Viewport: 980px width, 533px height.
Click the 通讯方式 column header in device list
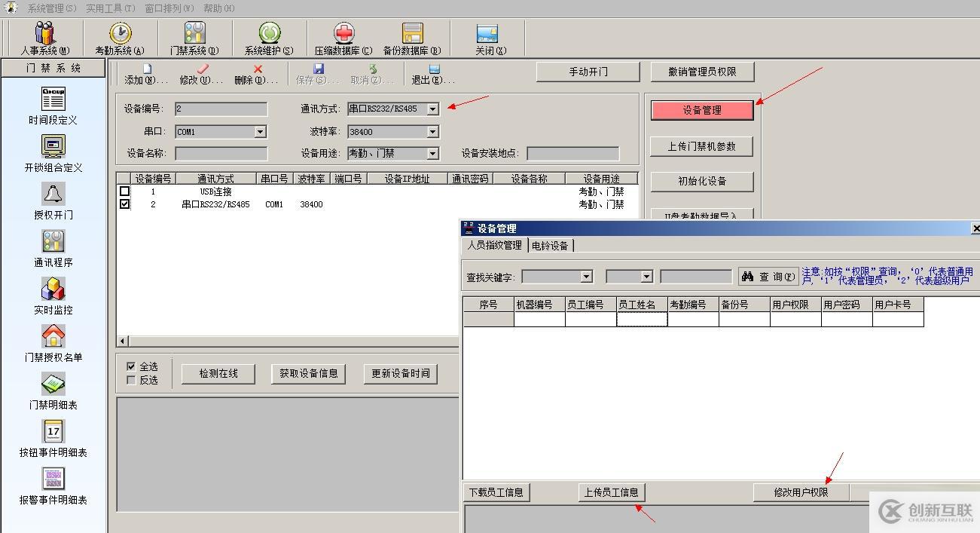(215, 179)
